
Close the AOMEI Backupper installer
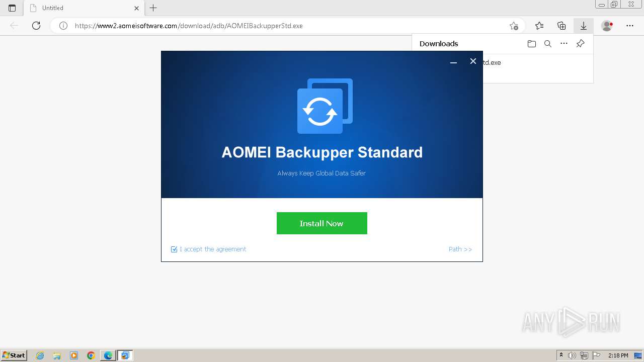tap(473, 61)
